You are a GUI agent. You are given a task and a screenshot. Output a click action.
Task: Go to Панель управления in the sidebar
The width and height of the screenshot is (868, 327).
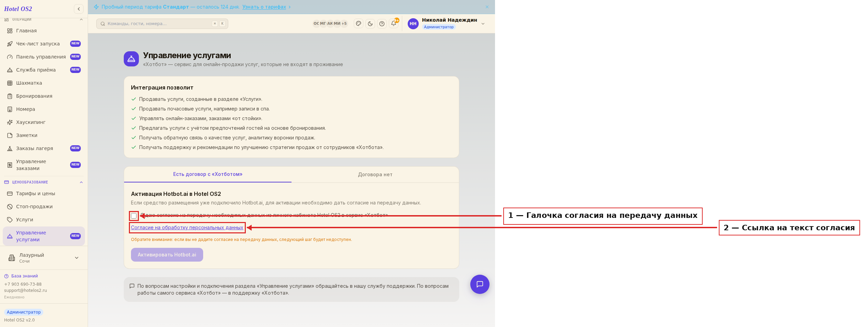44,57
